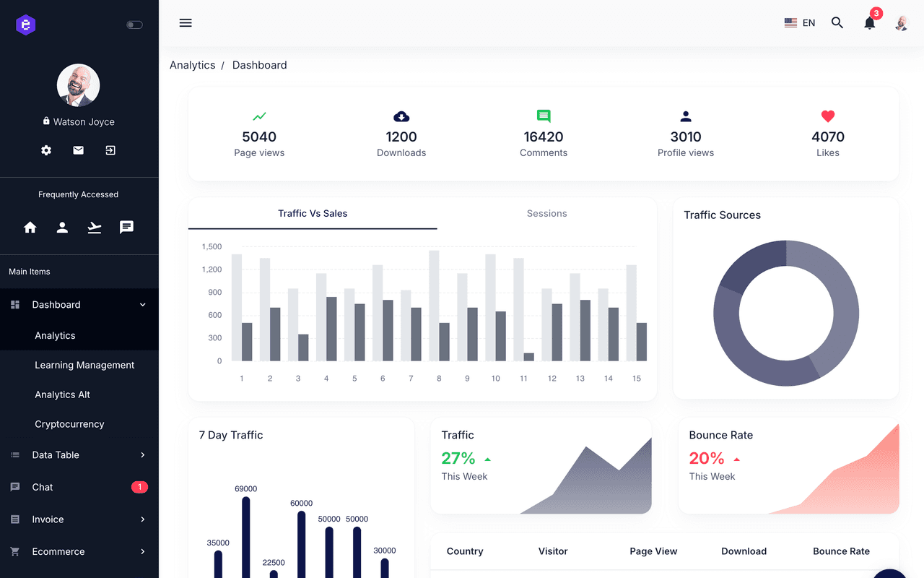Click the cloud Downloads icon
Image resolution: width=924 pixels, height=578 pixels.
[x=401, y=116]
